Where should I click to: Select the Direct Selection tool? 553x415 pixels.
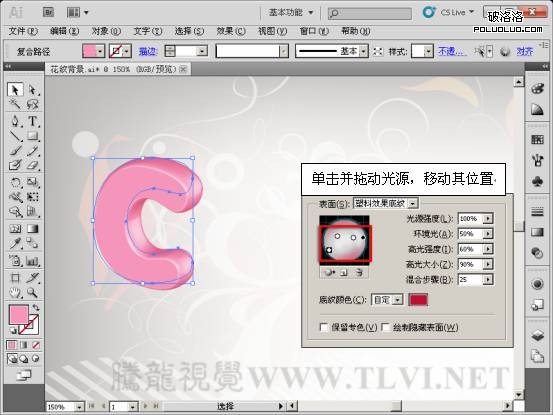click(32, 90)
